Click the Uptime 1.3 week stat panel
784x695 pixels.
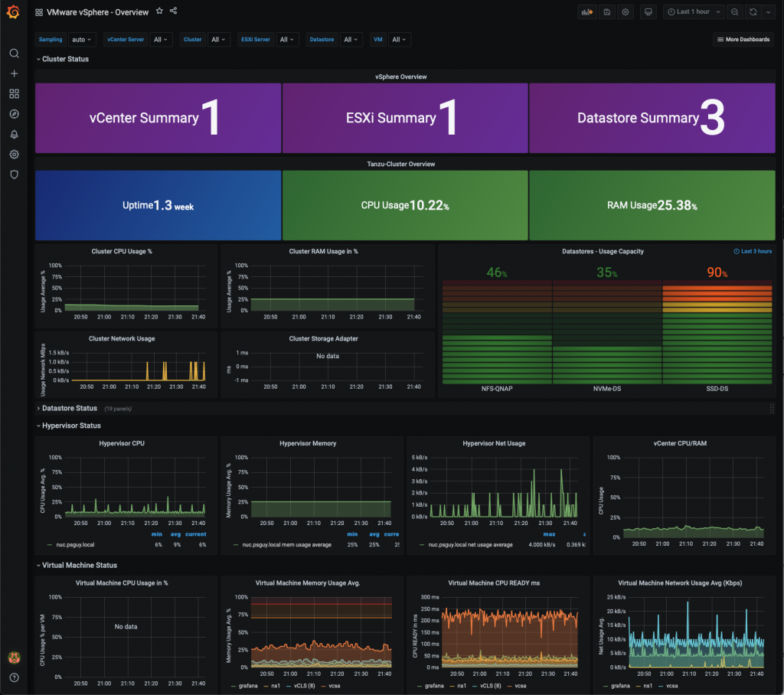coord(158,205)
